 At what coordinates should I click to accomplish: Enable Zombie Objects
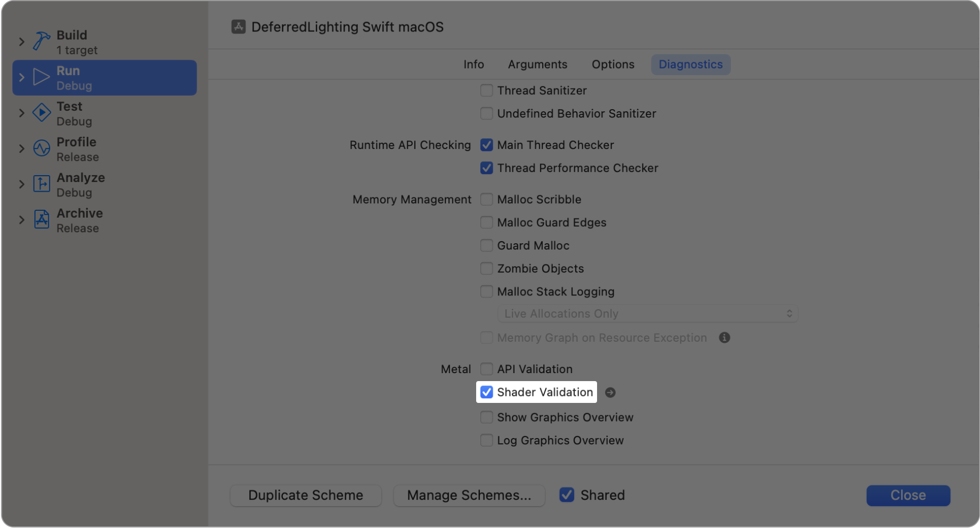click(486, 268)
